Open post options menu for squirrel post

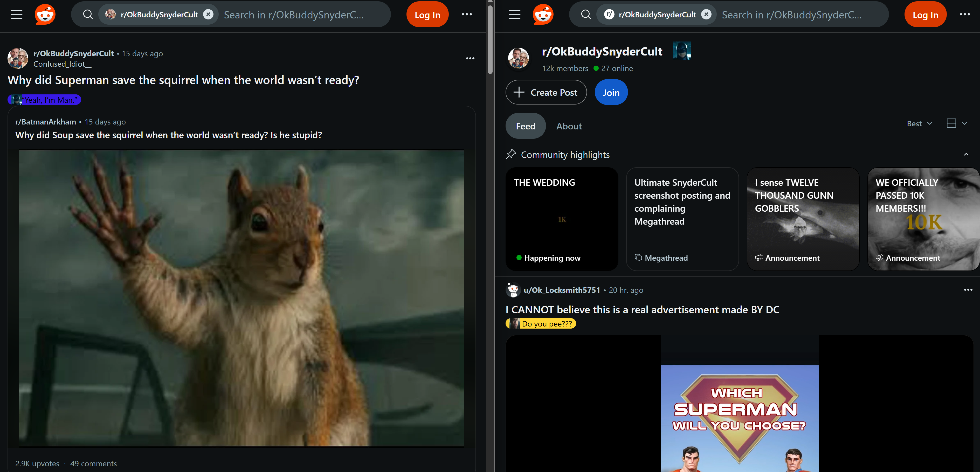[470, 58]
